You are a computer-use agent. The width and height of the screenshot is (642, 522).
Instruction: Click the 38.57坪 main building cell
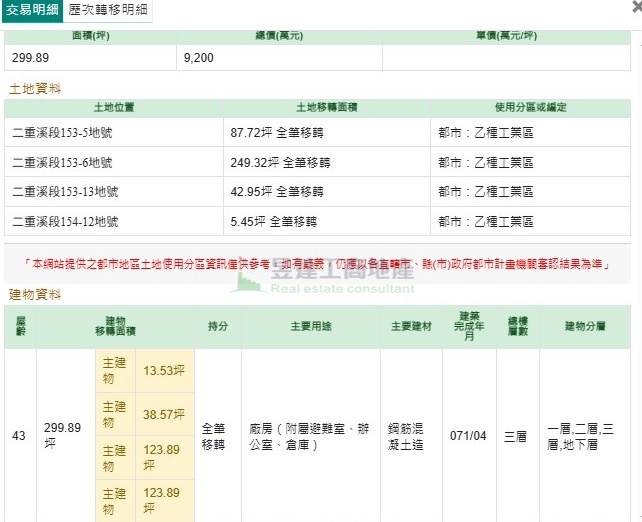click(x=165, y=414)
